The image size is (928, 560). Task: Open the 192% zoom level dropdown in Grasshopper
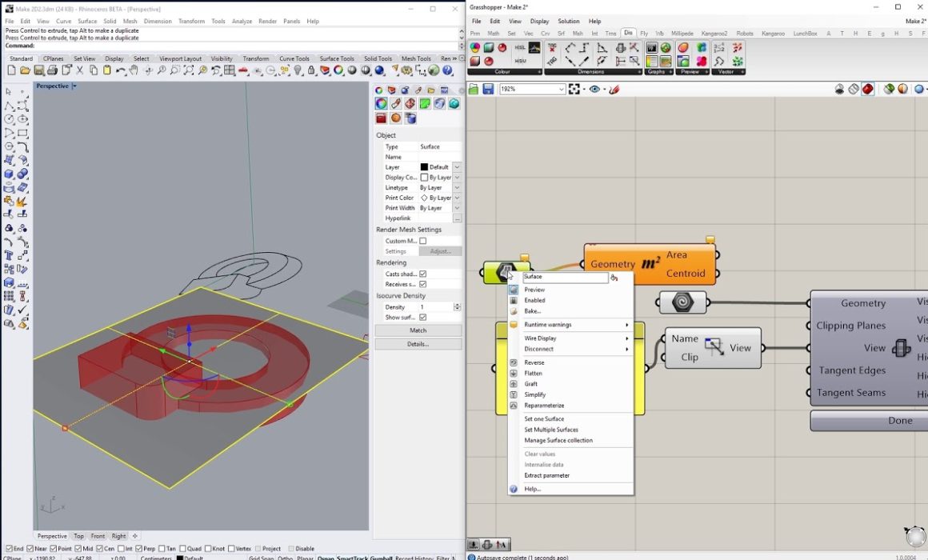561,90
